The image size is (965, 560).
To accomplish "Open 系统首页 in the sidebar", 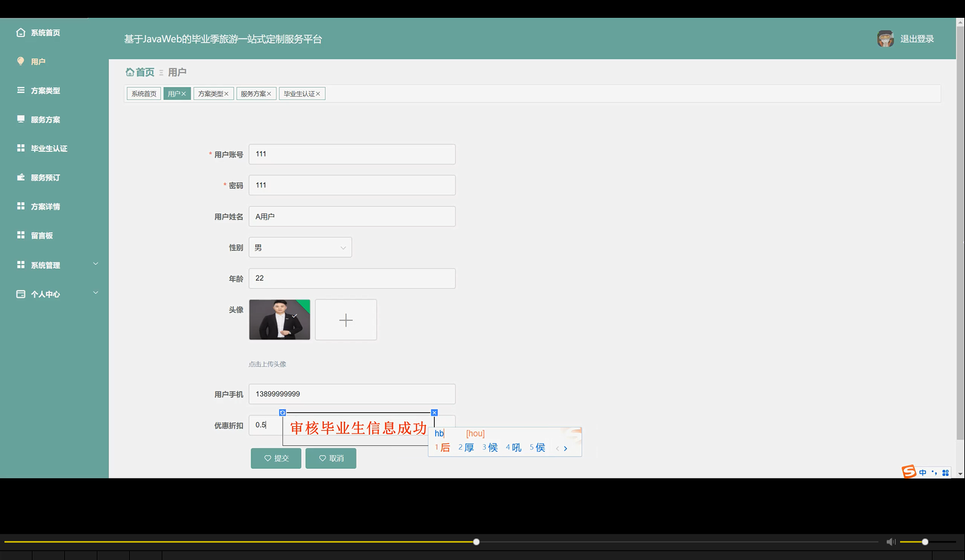I will [45, 32].
